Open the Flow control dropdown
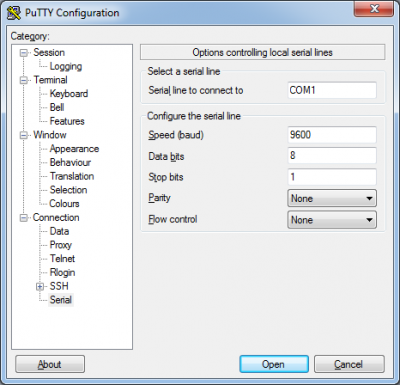 [332, 220]
